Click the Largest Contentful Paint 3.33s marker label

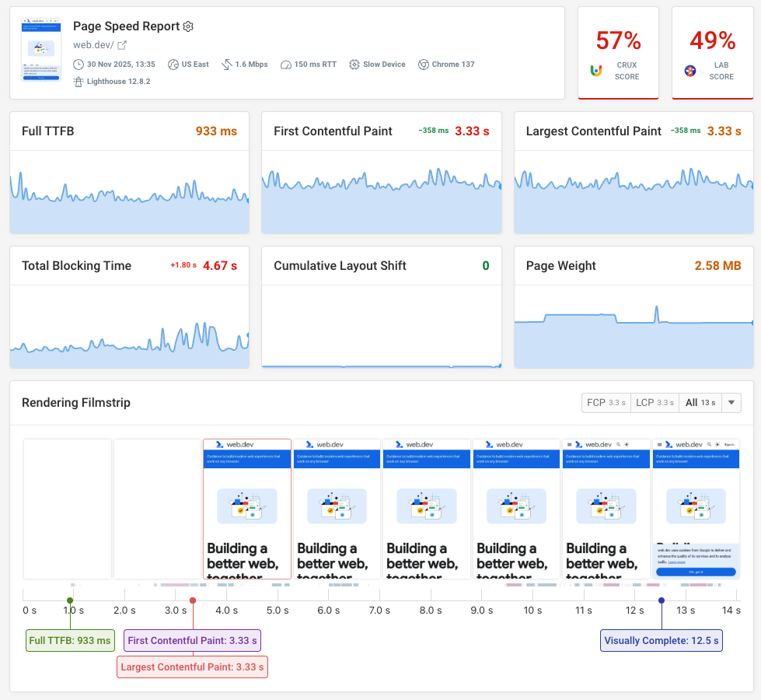192,667
